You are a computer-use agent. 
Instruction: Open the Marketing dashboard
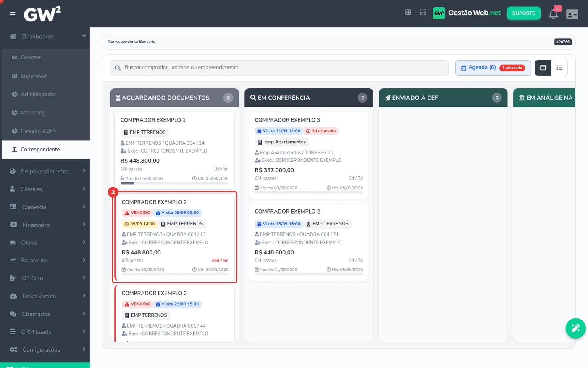tap(46, 113)
